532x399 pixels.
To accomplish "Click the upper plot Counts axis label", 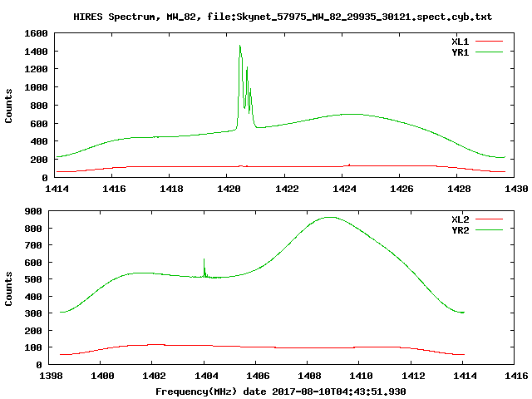I will pos(8,106).
